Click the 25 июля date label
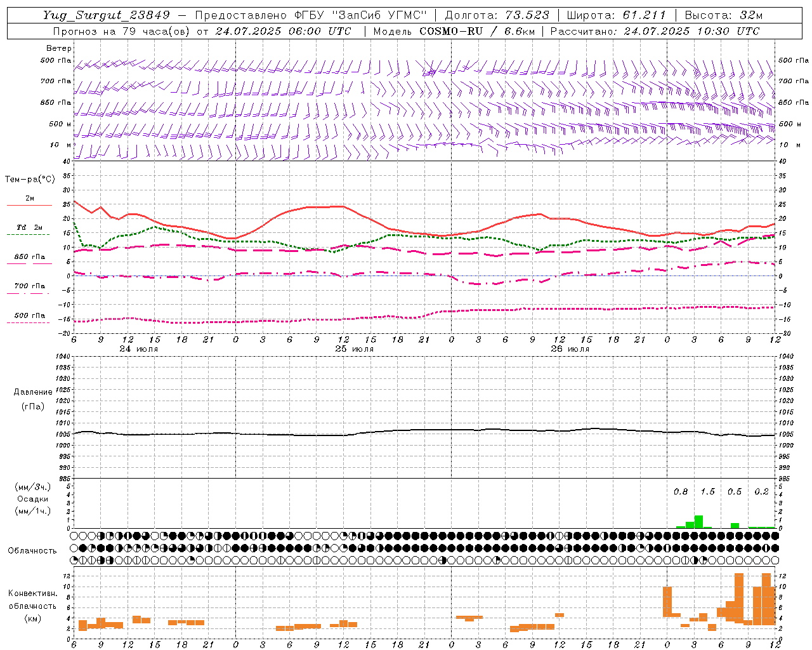 click(x=354, y=349)
